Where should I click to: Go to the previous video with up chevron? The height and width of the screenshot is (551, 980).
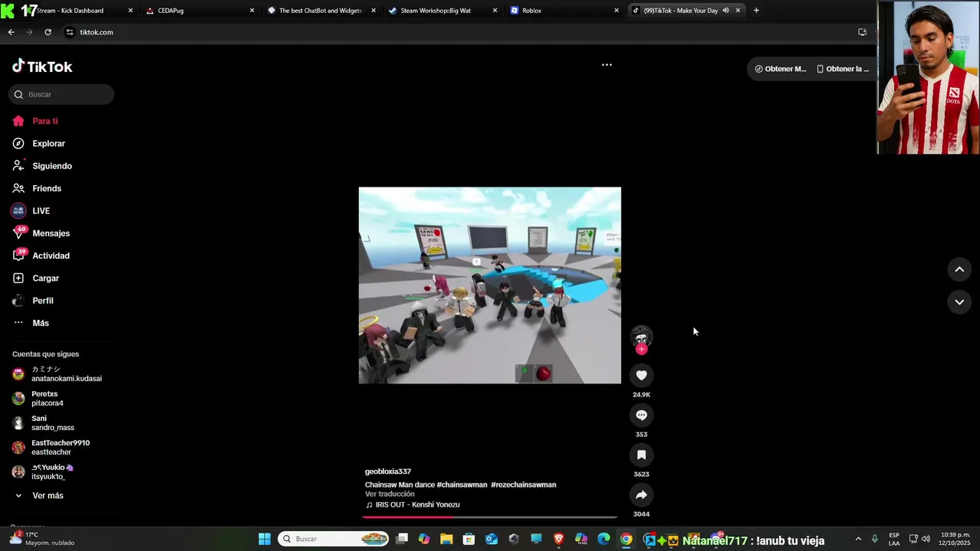[959, 269]
